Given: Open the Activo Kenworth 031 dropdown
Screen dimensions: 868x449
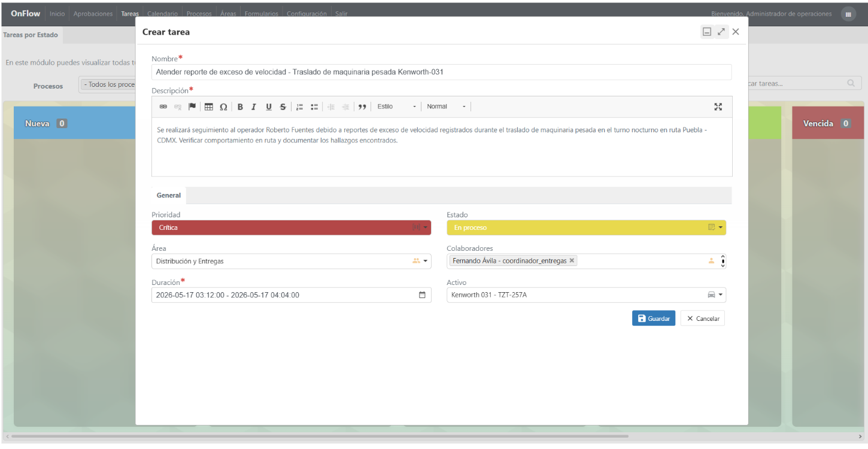Looking at the screenshot, I should click(587, 295).
